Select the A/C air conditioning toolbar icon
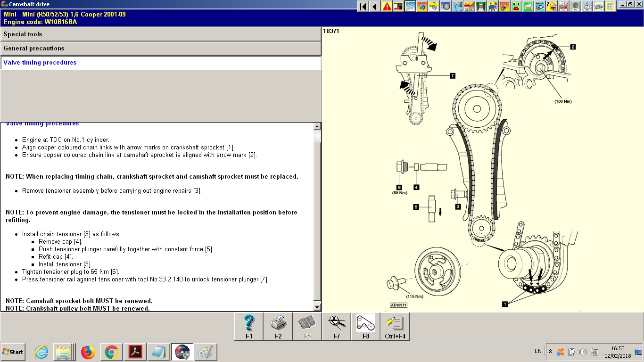The width and height of the screenshot is (644, 362). (x=575, y=7)
